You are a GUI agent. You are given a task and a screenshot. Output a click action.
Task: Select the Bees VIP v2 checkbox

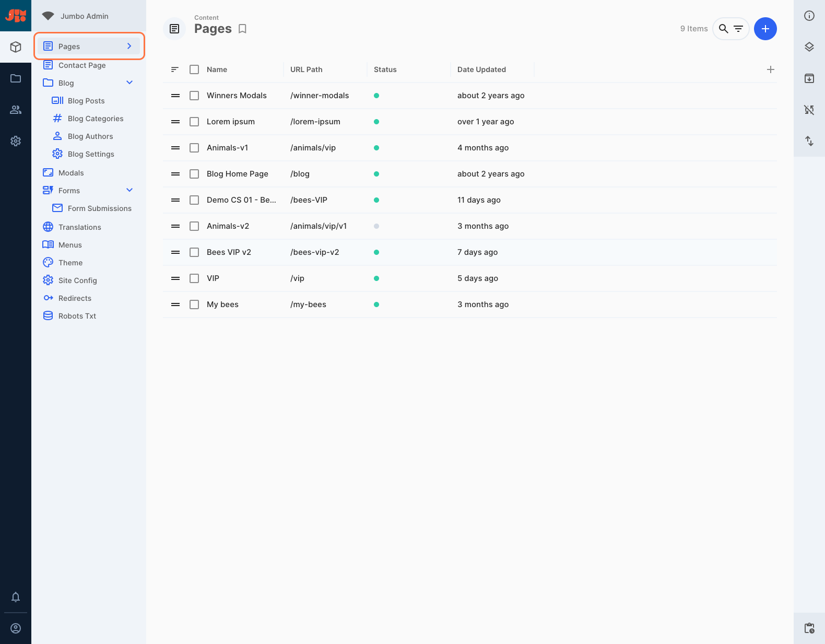coord(194,252)
